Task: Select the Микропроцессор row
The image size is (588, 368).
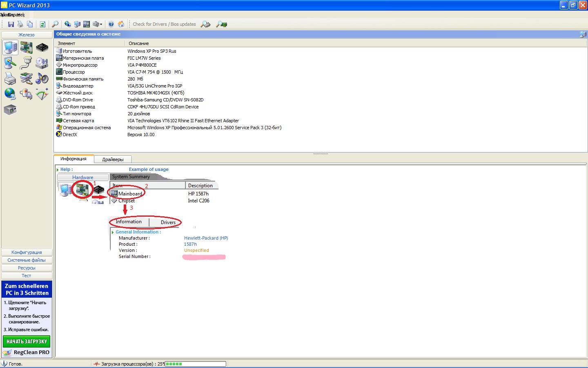Action: 321,65
